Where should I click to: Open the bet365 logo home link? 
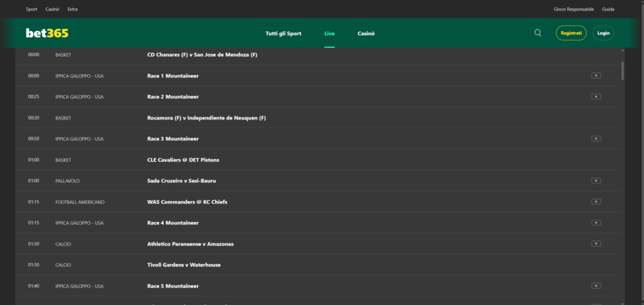pos(47,33)
